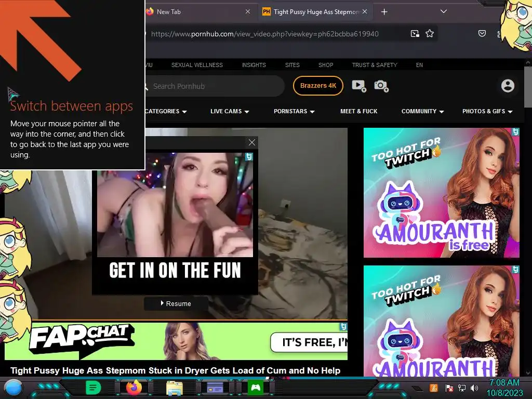Click ad info icon on overlay ad
532x399 pixels.
click(249, 157)
